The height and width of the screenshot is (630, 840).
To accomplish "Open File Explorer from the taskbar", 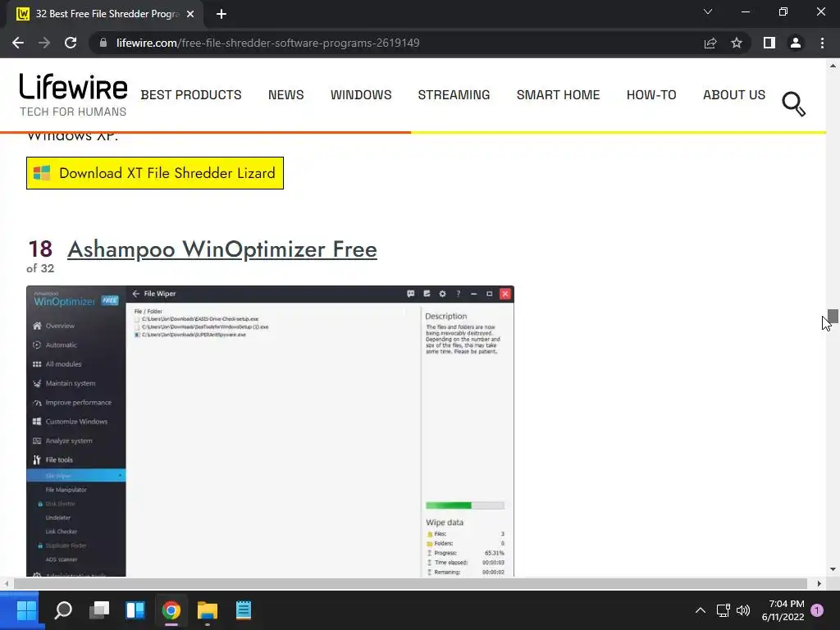I will click(x=208, y=610).
